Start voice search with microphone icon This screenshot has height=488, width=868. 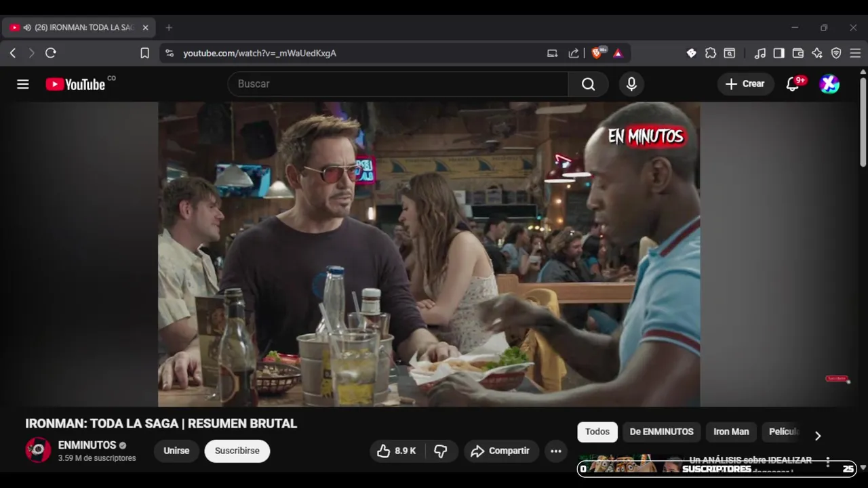click(631, 84)
